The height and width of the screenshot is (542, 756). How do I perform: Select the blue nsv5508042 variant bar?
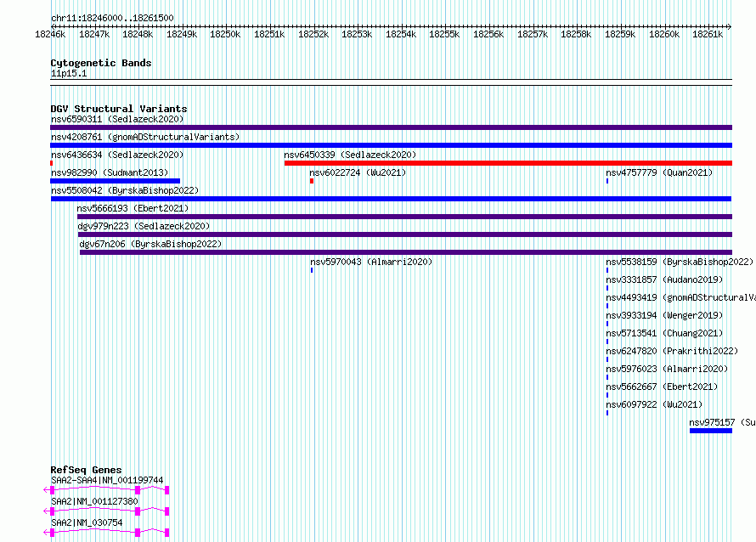(x=391, y=199)
